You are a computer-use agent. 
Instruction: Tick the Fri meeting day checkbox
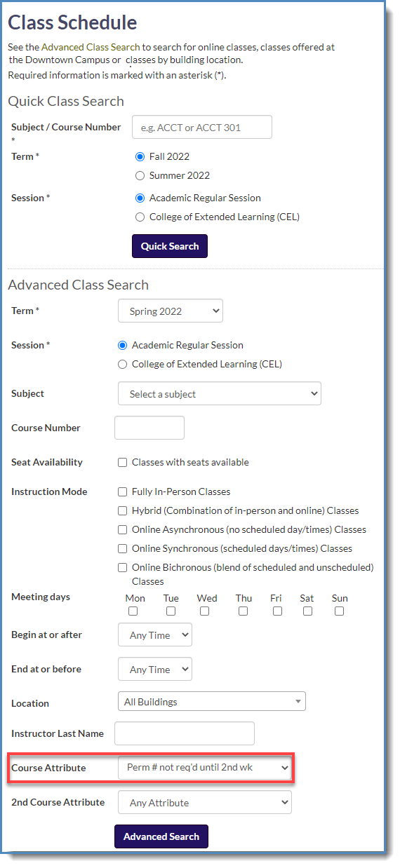pyautogui.click(x=278, y=611)
